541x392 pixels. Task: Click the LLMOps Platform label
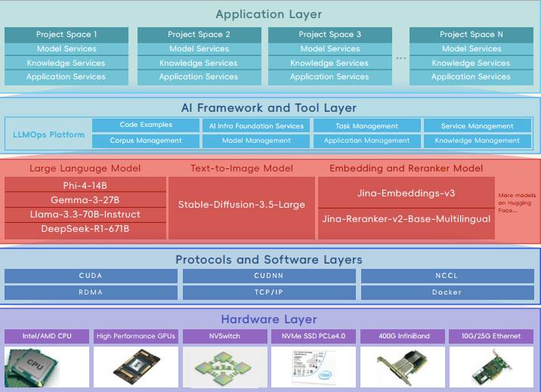point(49,134)
